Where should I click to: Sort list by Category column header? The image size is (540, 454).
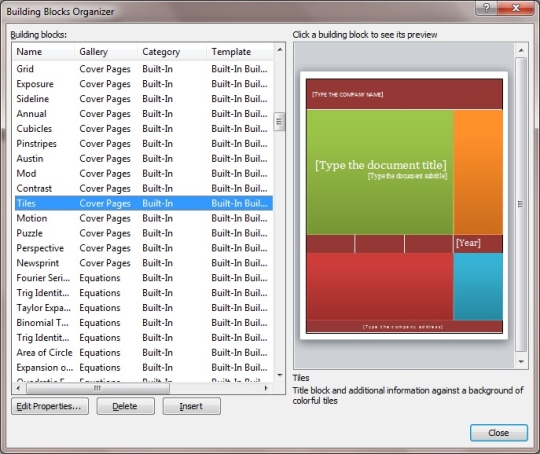[172, 52]
